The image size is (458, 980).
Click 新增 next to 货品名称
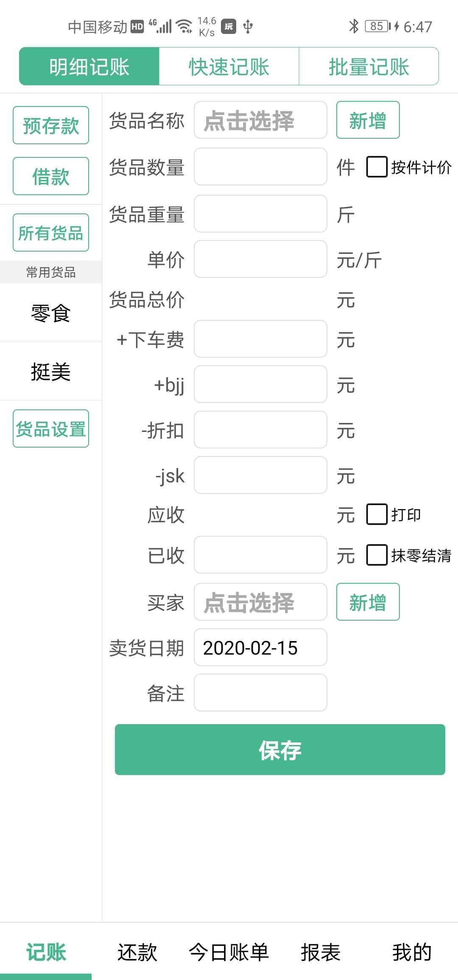click(368, 120)
